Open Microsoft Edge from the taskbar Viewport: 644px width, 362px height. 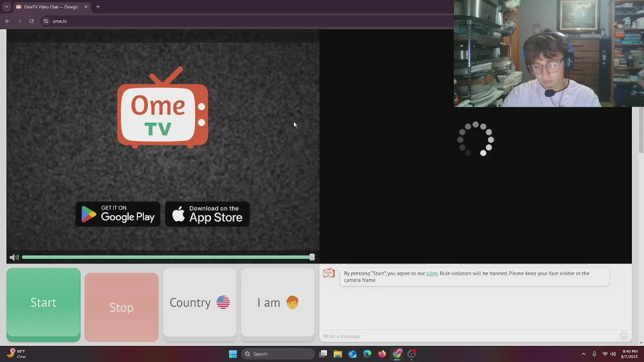367,354
